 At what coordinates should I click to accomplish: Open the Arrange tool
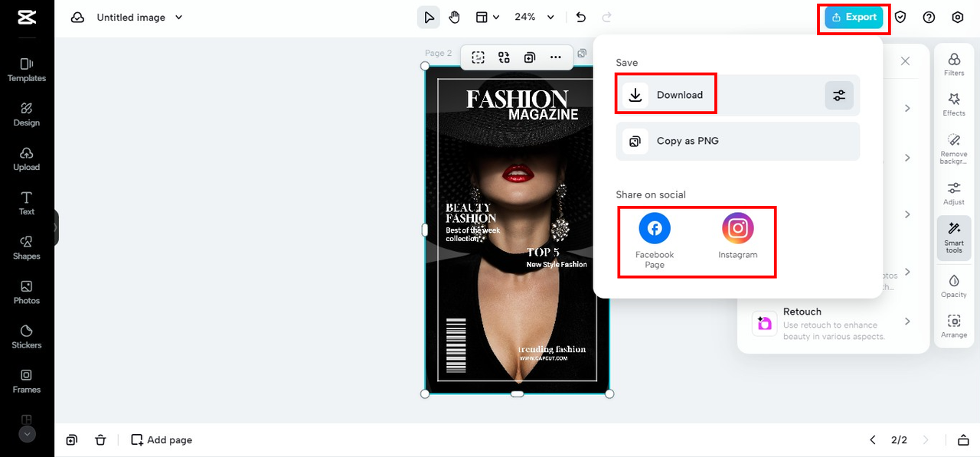(x=954, y=326)
